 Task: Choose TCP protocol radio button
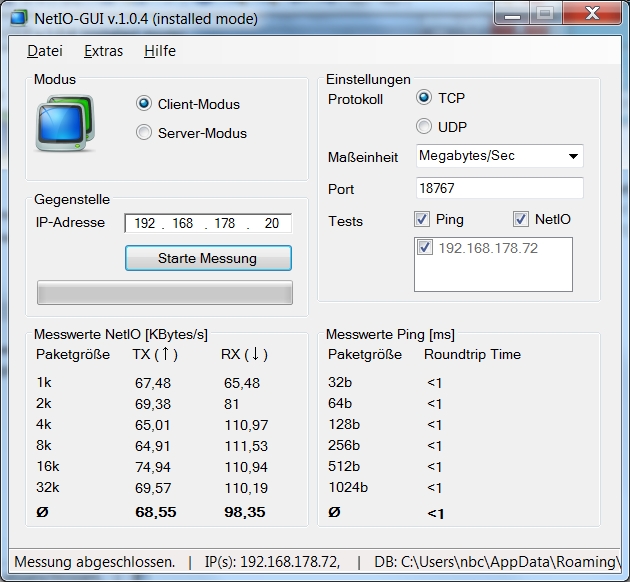[423, 98]
